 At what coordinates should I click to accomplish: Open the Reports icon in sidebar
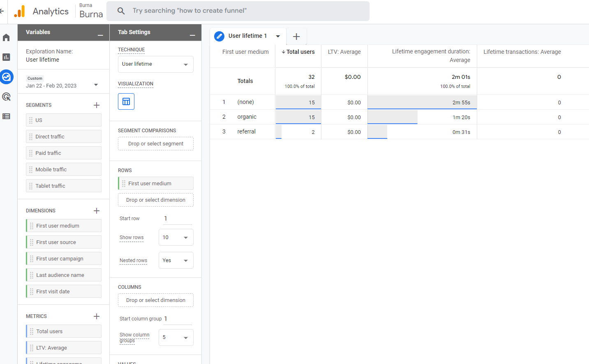click(6, 57)
